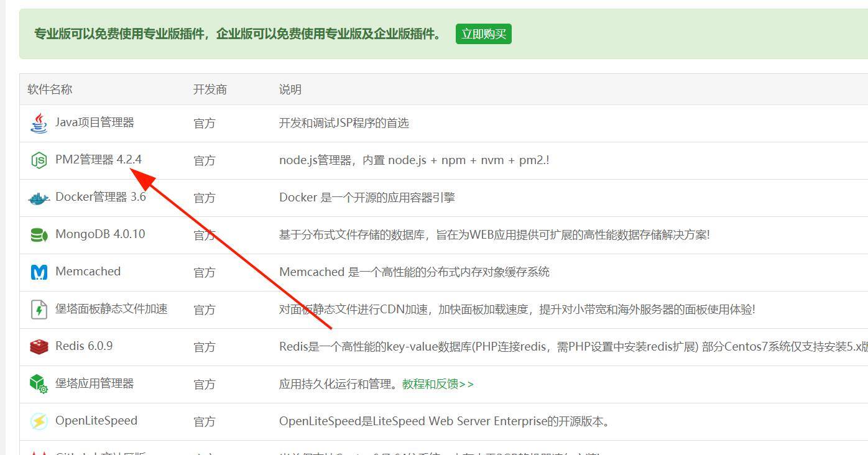868x455 pixels.
Task: Click the 堡塔应用管理器 green cube icon
Action: pos(39,384)
